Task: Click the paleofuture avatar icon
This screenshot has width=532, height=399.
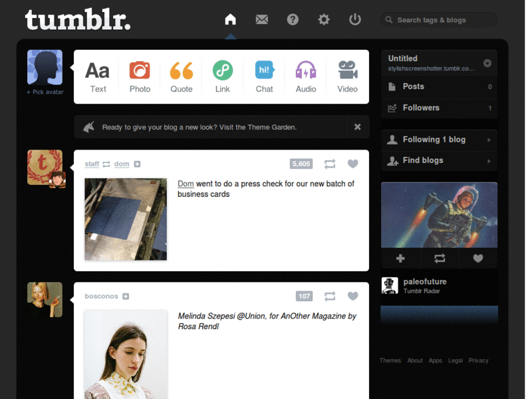Action: (x=390, y=285)
